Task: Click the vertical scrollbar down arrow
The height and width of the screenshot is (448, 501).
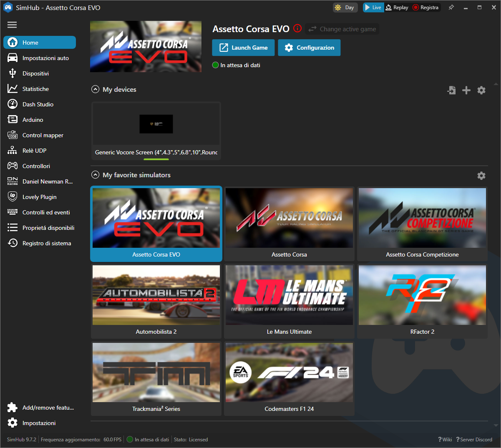Action: point(496,425)
